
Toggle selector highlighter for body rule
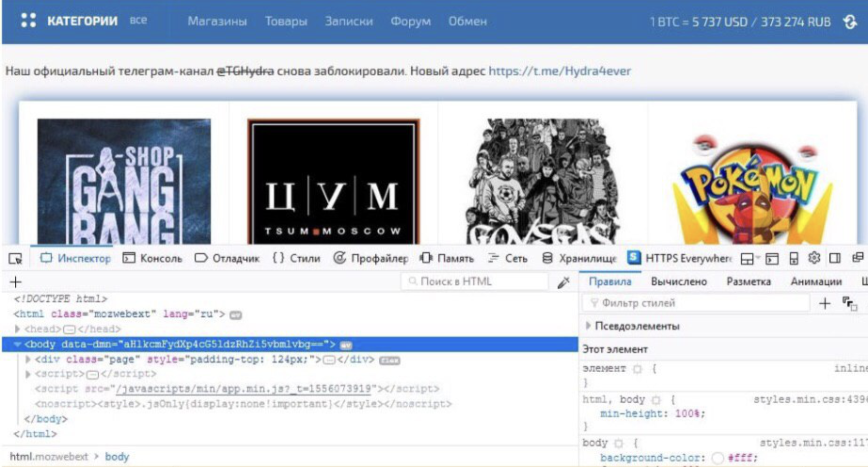[619, 443]
